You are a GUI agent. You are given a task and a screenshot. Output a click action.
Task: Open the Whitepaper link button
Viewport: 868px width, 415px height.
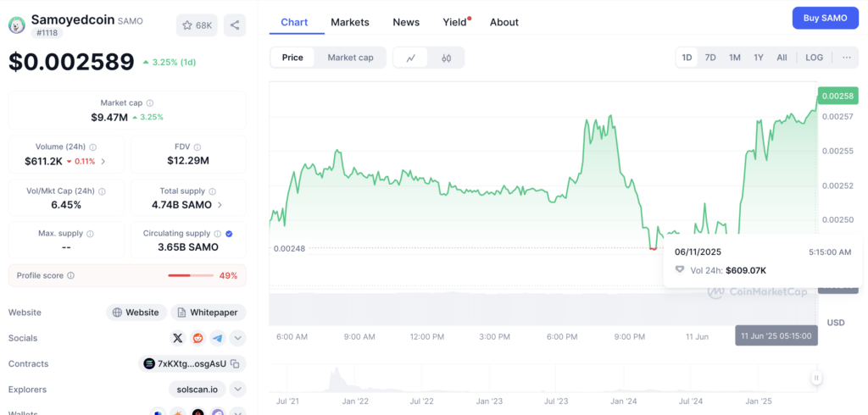tap(209, 312)
